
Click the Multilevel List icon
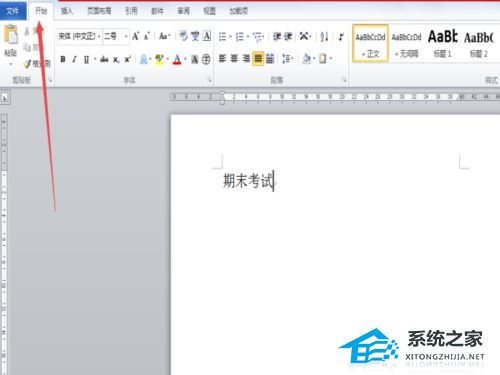pos(257,36)
